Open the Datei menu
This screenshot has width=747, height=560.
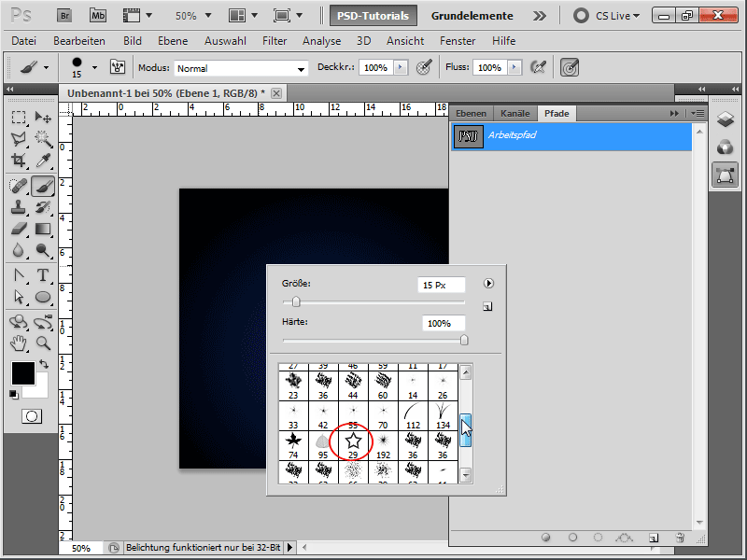24,41
